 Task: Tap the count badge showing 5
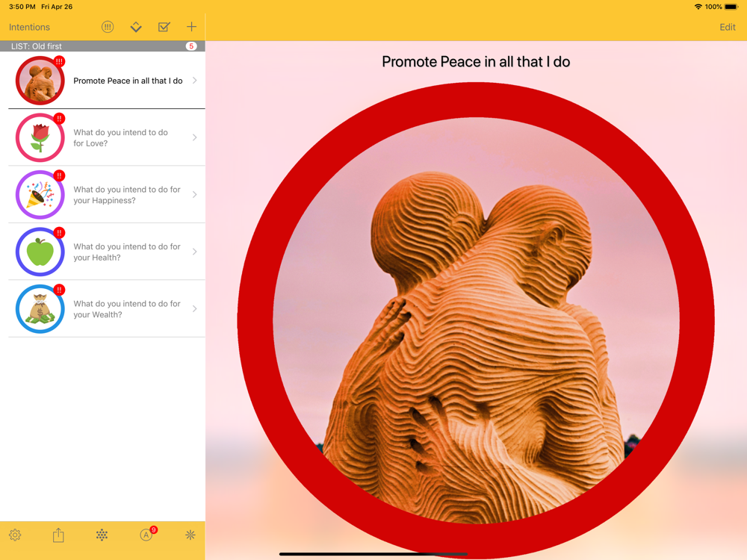pyautogui.click(x=191, y=46)
